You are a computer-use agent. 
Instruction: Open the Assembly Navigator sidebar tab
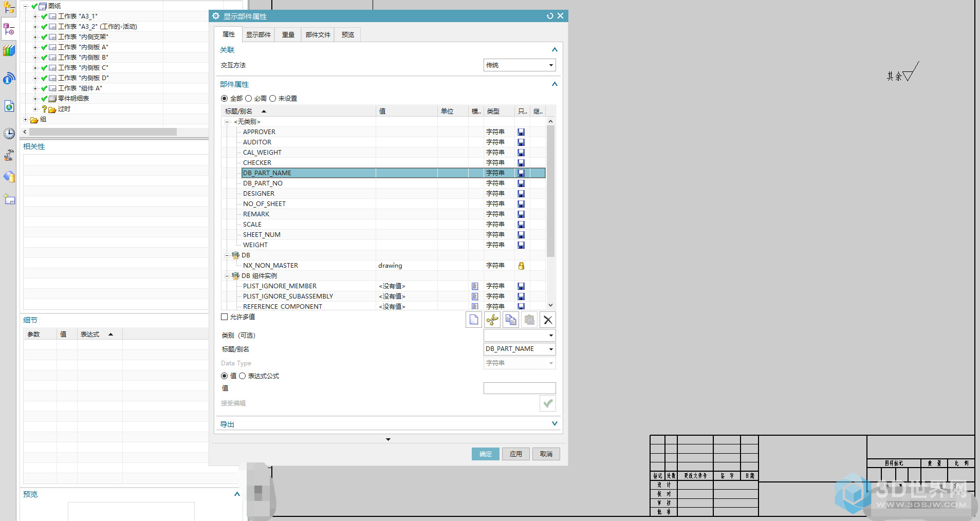tap(9, 7)
